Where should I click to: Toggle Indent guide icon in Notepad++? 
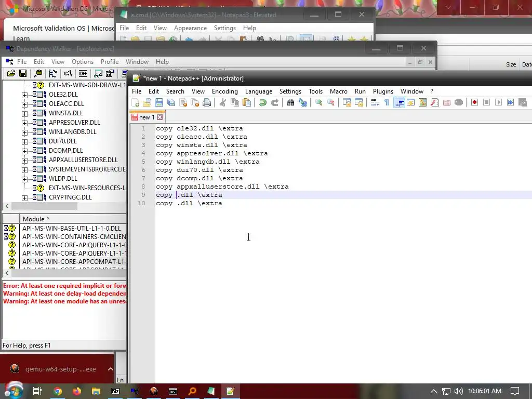tap(400, 102)
